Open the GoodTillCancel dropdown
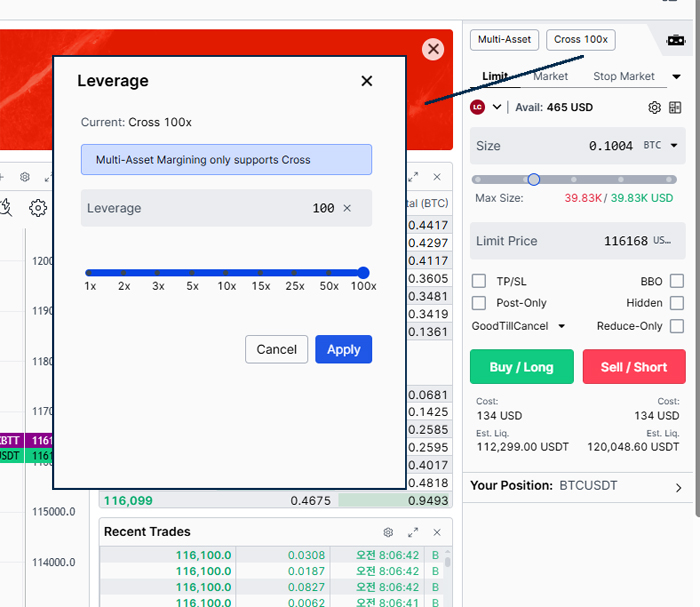700x607 pixels. pyautogui.click(x=519, y=326)
